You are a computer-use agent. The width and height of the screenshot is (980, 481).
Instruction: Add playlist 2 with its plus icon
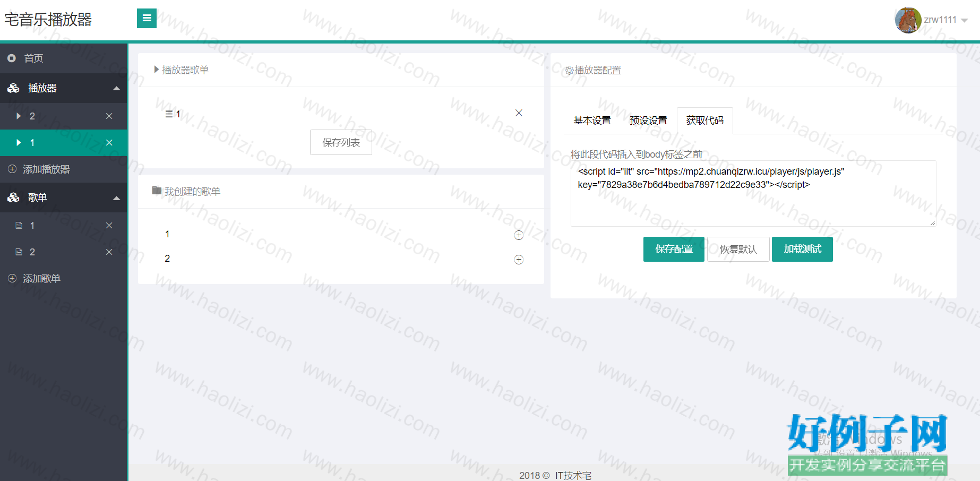519,260
